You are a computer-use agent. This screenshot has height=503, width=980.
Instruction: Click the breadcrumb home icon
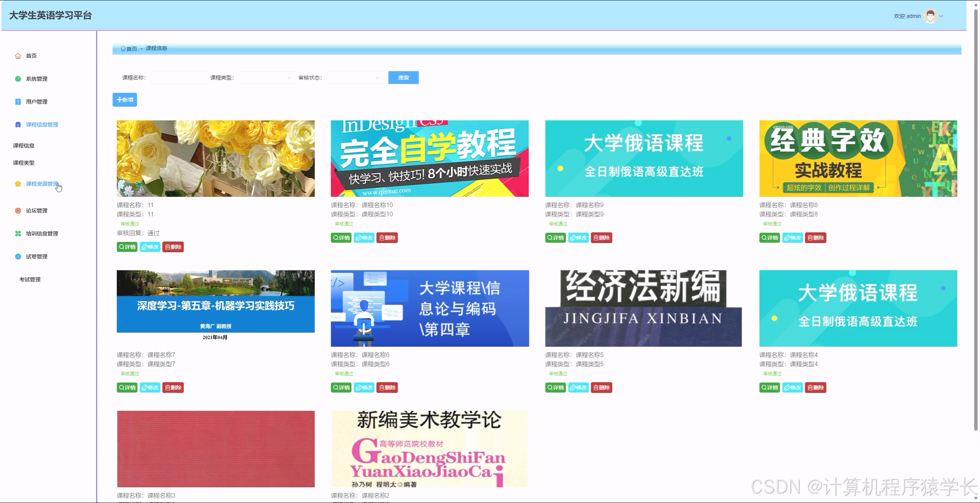[123, 48]
